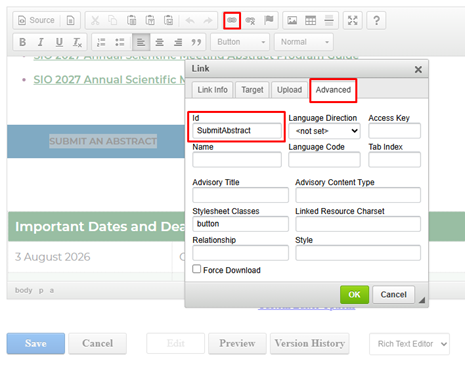Click the Preview button
The height and width of the screenshot is (365, 465).
pyautogui.click(x=237, y=343)
